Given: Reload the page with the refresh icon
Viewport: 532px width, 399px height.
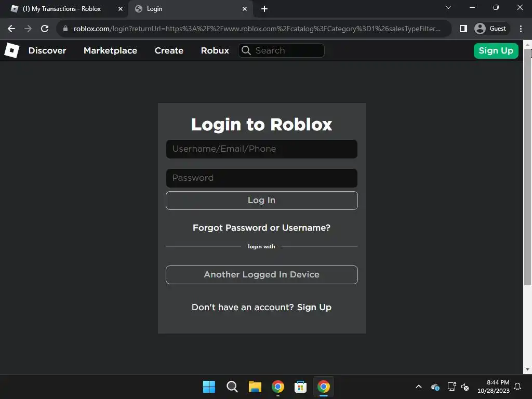Looking at the screenshot, I should click(45, 29).
